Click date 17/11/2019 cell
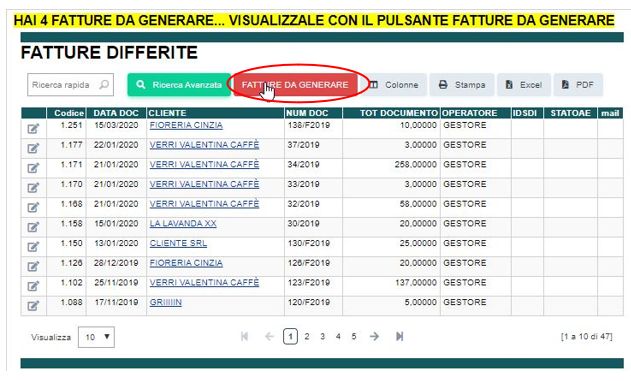 pyautogui.click(x=116, y=303)
